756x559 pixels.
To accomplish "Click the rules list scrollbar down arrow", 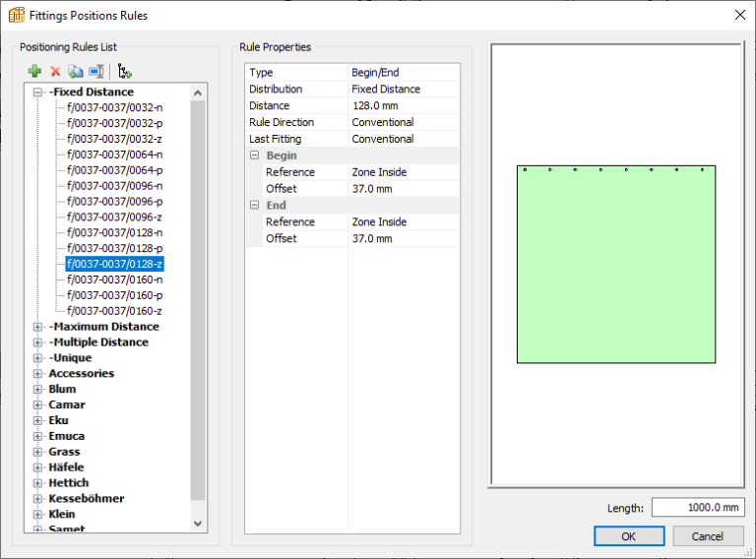I will pos(198,524).
